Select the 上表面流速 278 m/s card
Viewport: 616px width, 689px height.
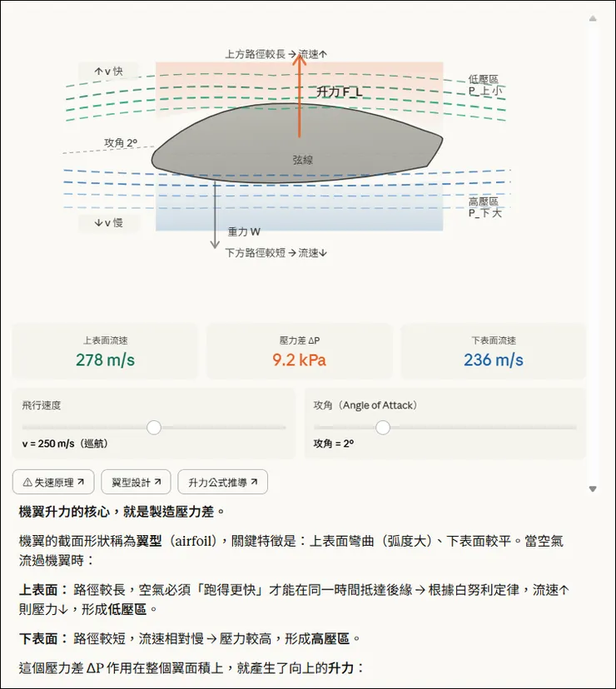pyautogui.click(x=105, y=350)
